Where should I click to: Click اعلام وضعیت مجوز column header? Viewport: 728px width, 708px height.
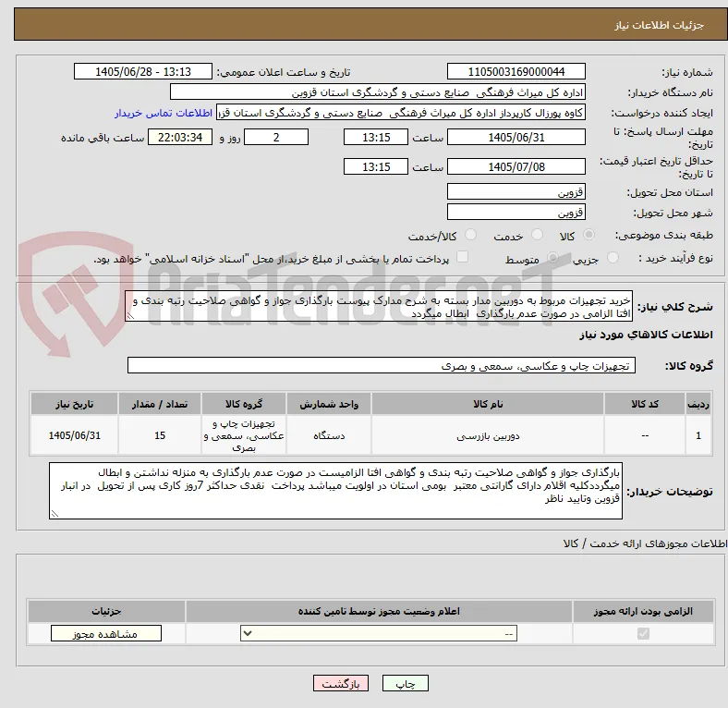pyautogui.click(x=379, y=611)
